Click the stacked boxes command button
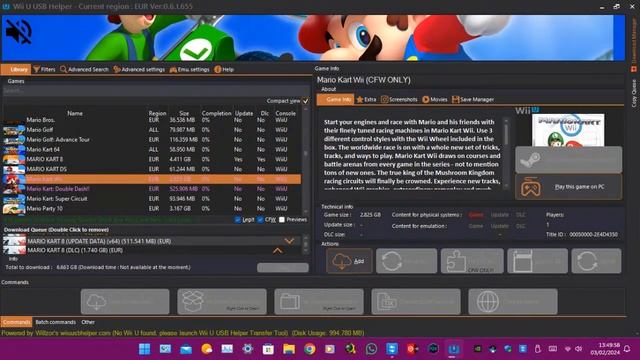640x360 pixels. [222, 302]
